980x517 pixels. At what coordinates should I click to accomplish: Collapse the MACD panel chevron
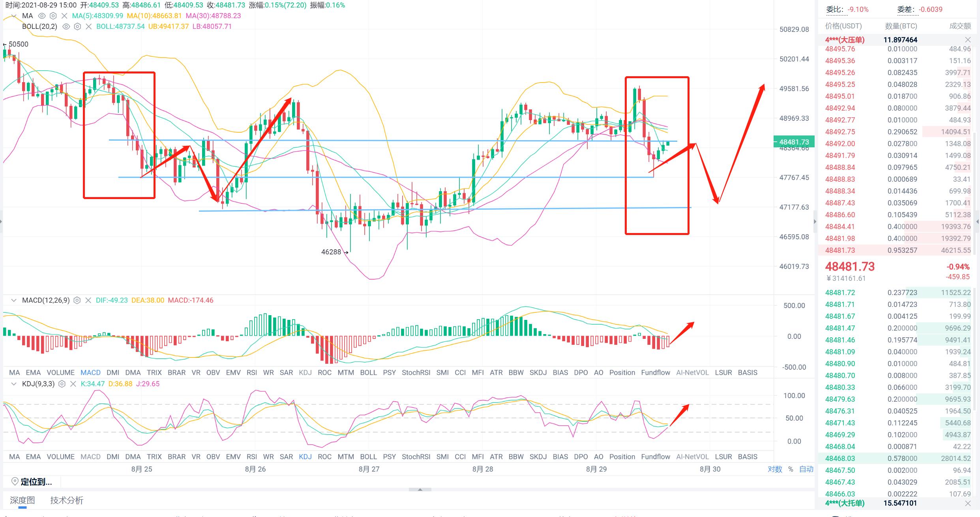click(x=14, y=300)
